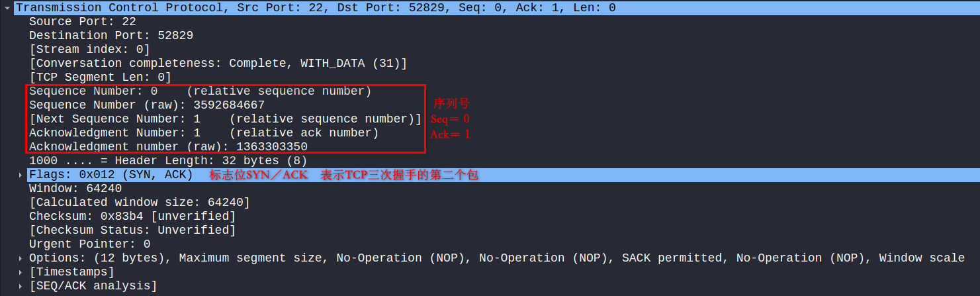The height and width of the screenshot is (296, 980).
Task: Select the Checksum: 0x83b4 [unverified] line
Action: click(132, 216)
